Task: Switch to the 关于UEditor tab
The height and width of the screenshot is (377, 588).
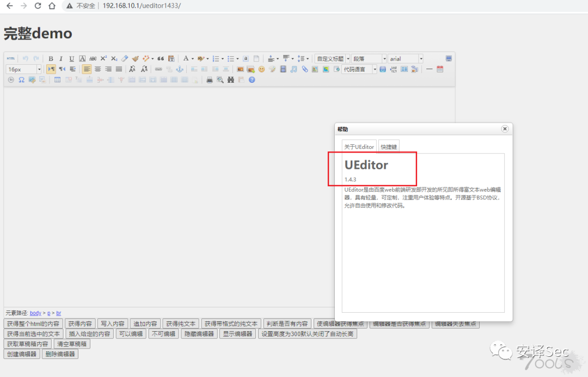Action: (359, 147)
